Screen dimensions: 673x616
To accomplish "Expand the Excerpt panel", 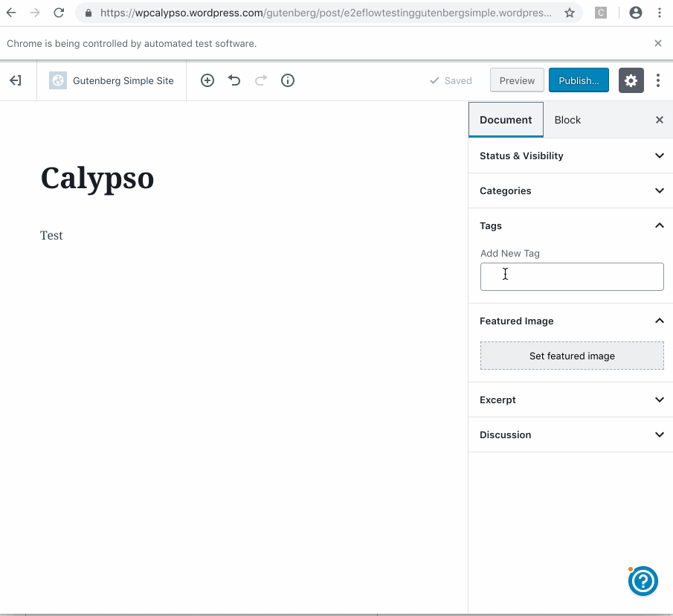I will (571, 400).
